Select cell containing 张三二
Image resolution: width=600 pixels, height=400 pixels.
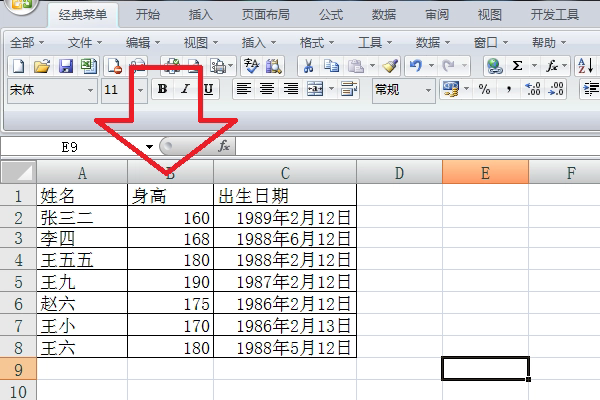click(82, 217)
